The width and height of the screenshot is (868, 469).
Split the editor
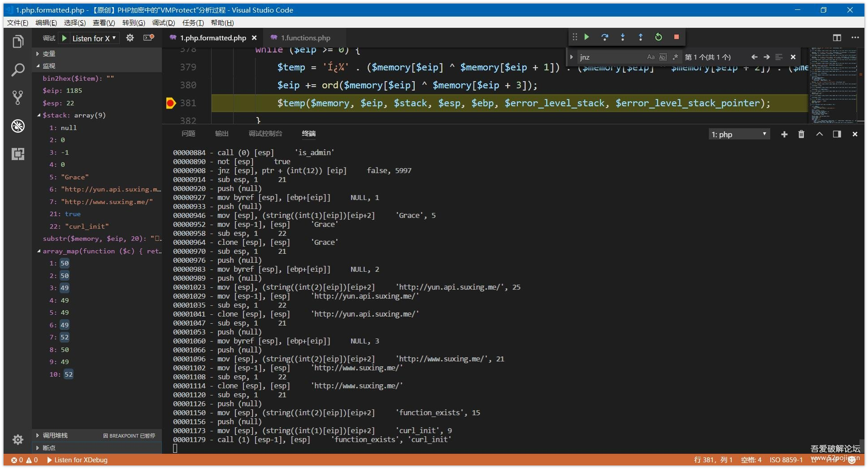(837, 38)
